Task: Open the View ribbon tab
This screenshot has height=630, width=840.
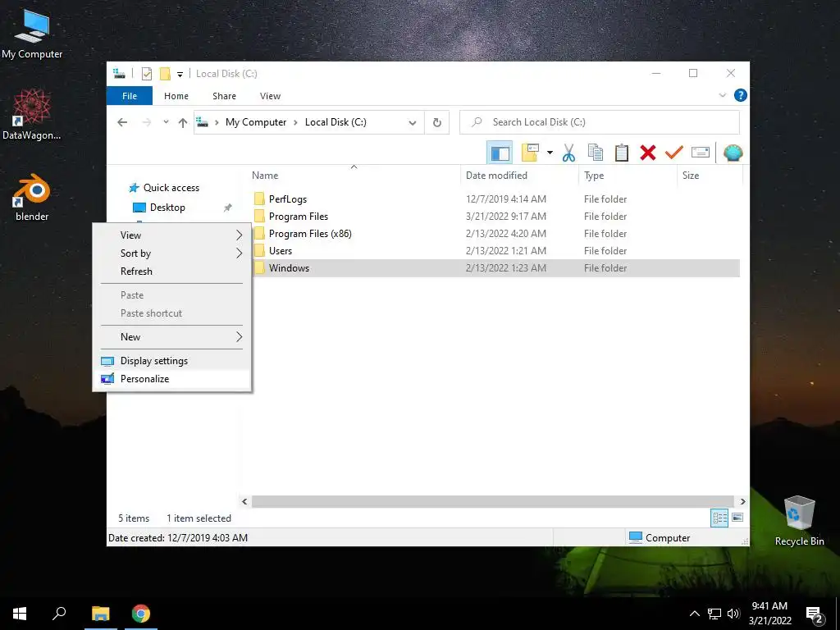Action: point(270,96)
